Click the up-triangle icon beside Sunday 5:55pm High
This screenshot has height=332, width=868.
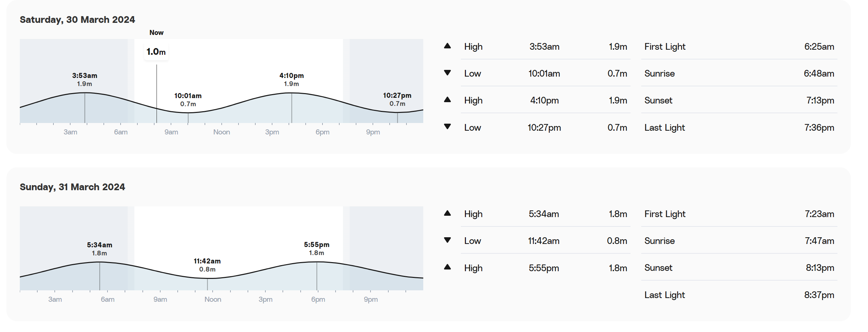click(x=447, y=267)
